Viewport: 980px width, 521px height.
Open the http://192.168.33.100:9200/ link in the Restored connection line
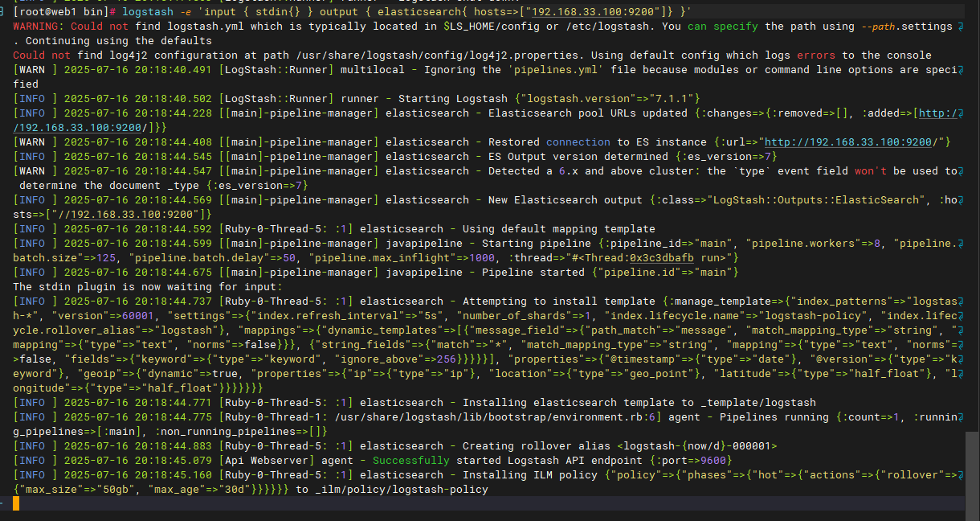(x=851, y=142)
